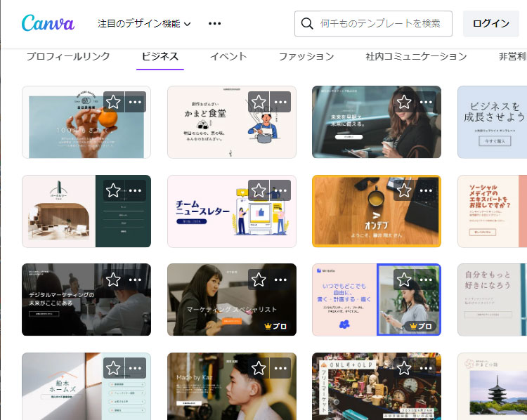Open options for チームニュースレター template
This screenshot has width=527, height=420.
coord(280,190)
